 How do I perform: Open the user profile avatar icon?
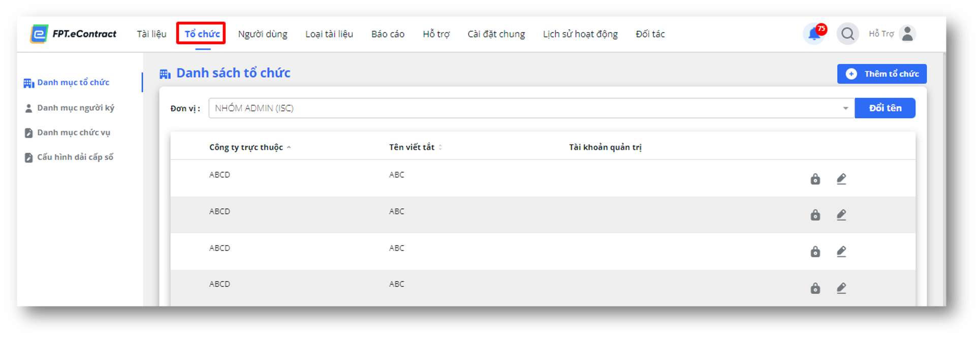pos(907,33)
